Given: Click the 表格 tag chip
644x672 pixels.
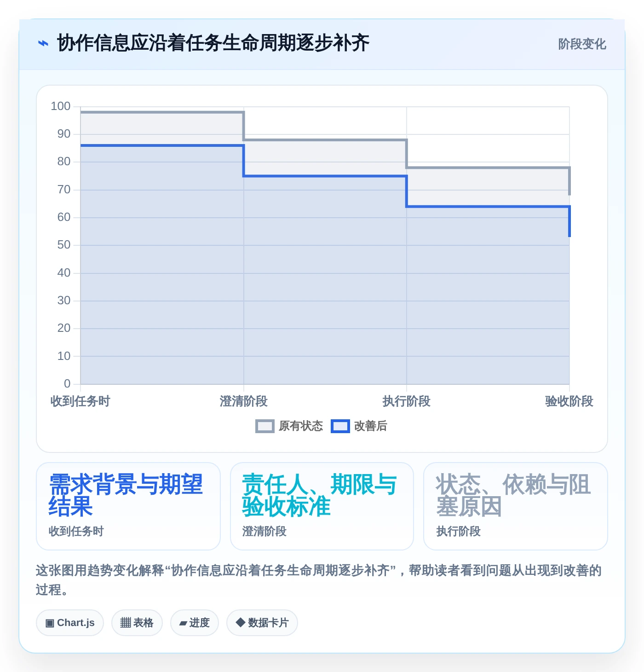Looking at the screenshot, I should point(137,623).
